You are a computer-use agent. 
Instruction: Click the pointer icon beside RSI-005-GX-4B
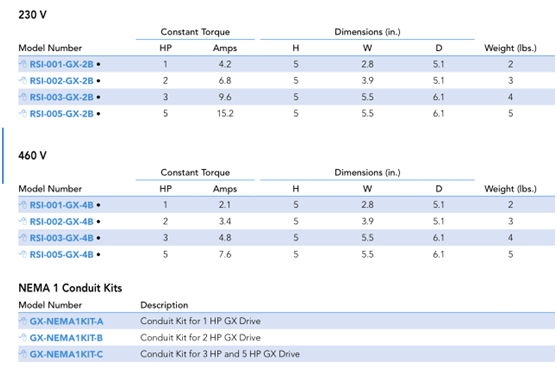click(x=23, y=254)
